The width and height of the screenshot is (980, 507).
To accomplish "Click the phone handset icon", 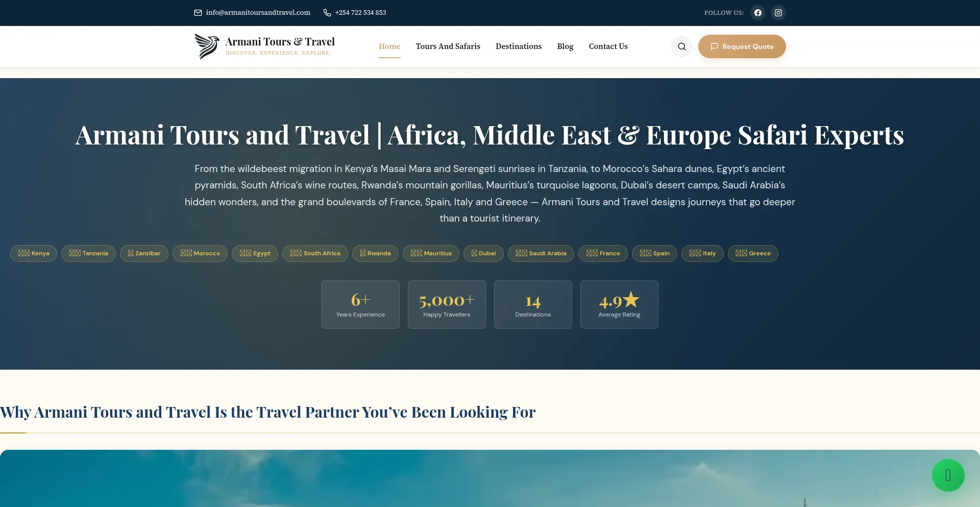I will tap(327, 13).
